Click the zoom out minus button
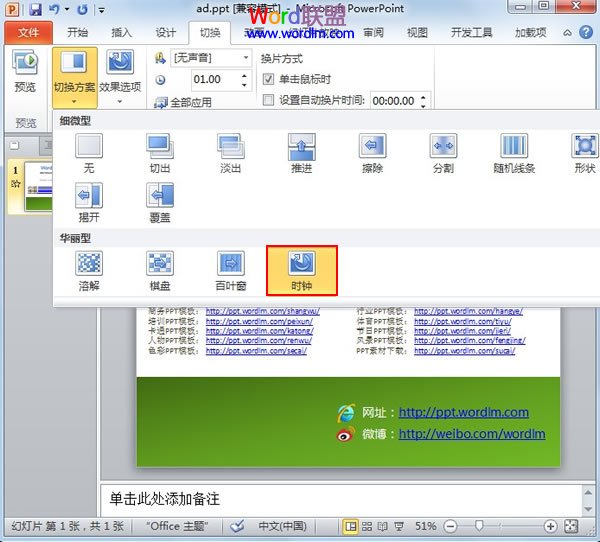This screenshot has width=600, height=542. [450, 527]
